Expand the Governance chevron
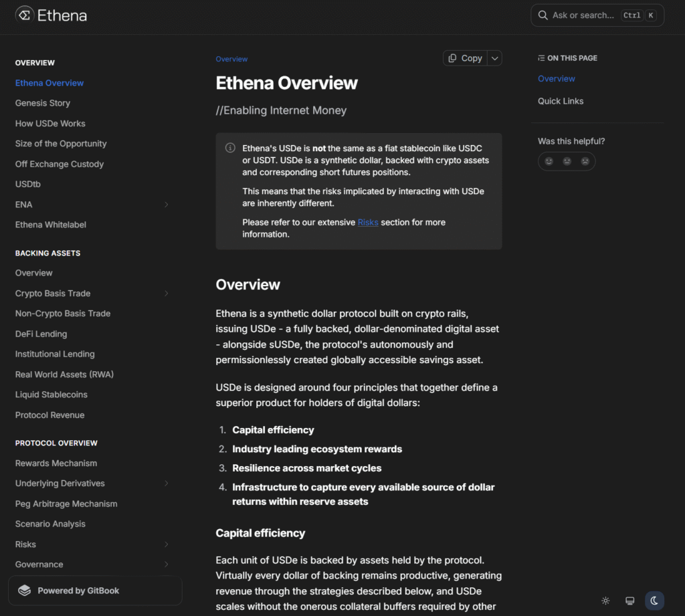This screenshot has width=685, height=616. click(x=167, y=564)
